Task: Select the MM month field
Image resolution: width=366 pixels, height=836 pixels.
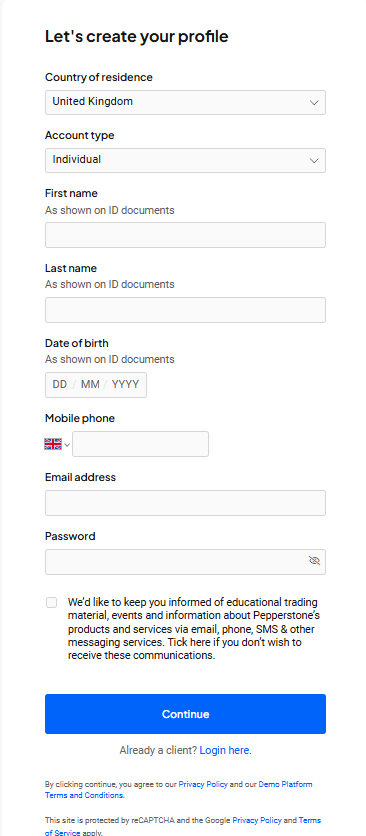Action: 90,384
